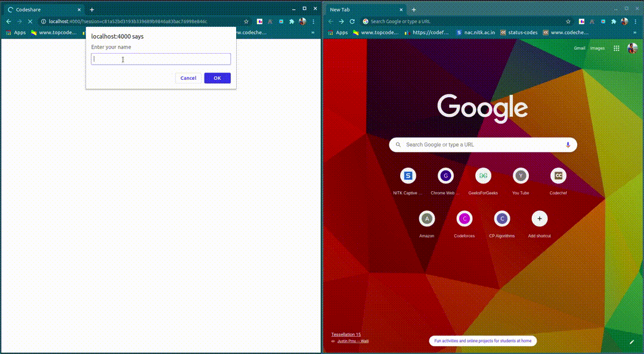Open Extensions puzzle icon in Google window
The width and height of the screenshot is (644, 354).
(x=614, y=21)
